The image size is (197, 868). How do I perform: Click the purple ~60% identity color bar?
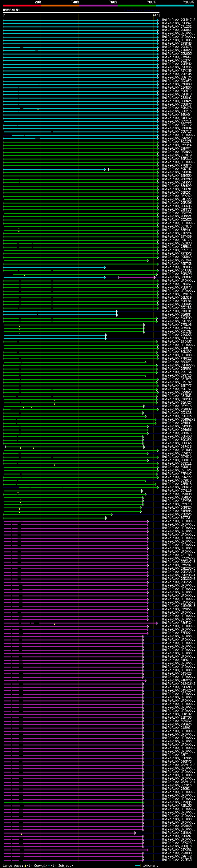pos(98,6)
